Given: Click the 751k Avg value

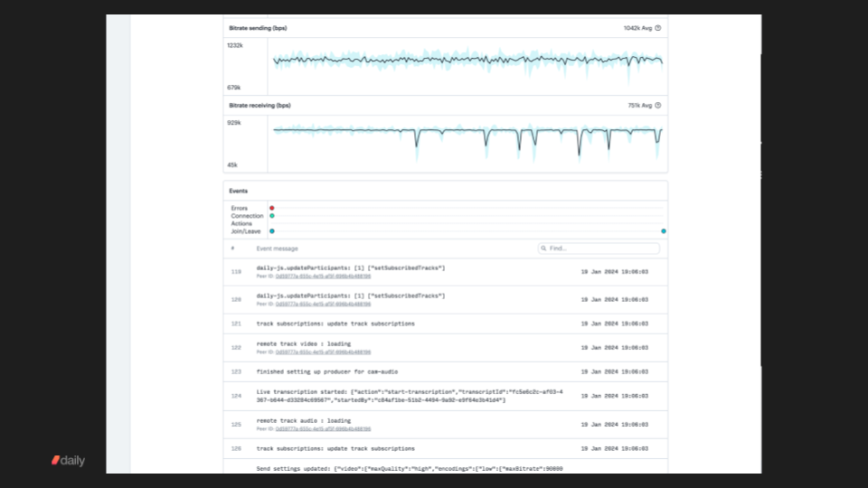Looking at the screenshot, I should click(640, 105).
